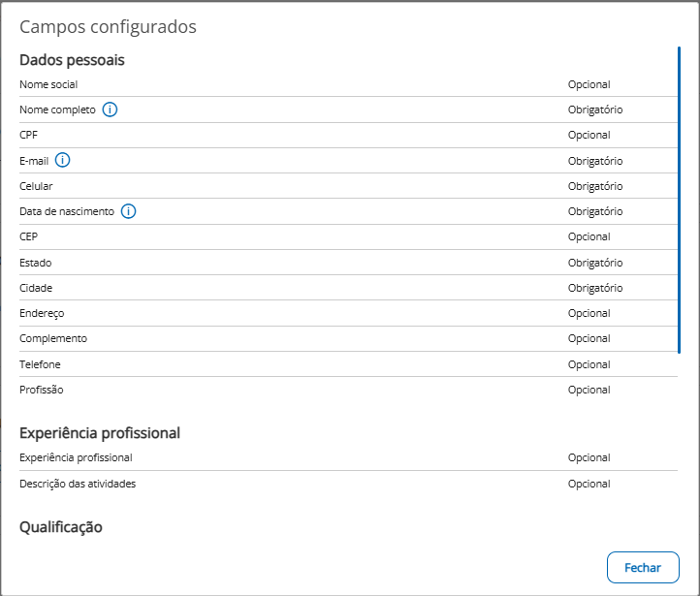Click the Estado row label
Screen dimensions: 700x596
click(x=36, y=263)
